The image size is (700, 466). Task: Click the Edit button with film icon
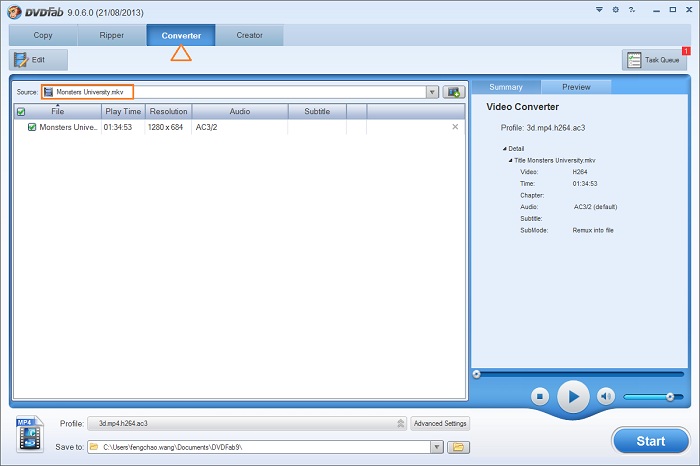38,60
